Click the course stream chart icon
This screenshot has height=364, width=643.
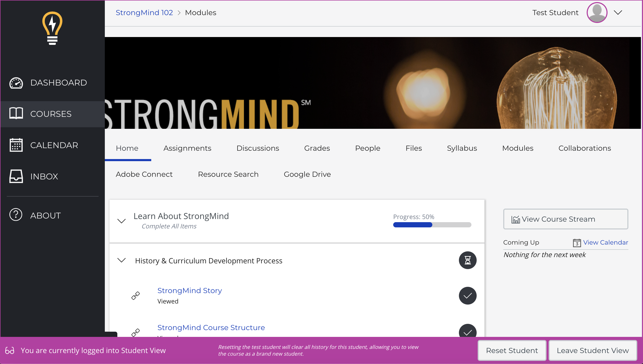pos(515,220)
